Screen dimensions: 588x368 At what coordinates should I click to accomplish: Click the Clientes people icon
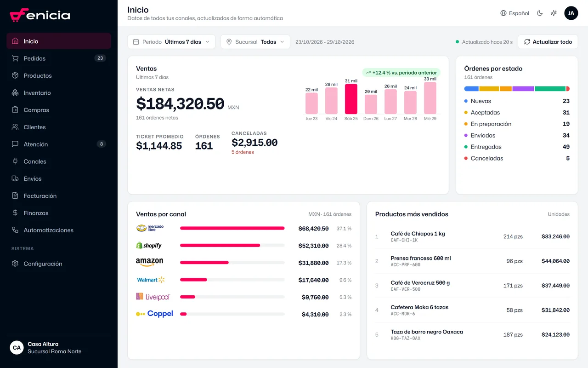point(15,127)
